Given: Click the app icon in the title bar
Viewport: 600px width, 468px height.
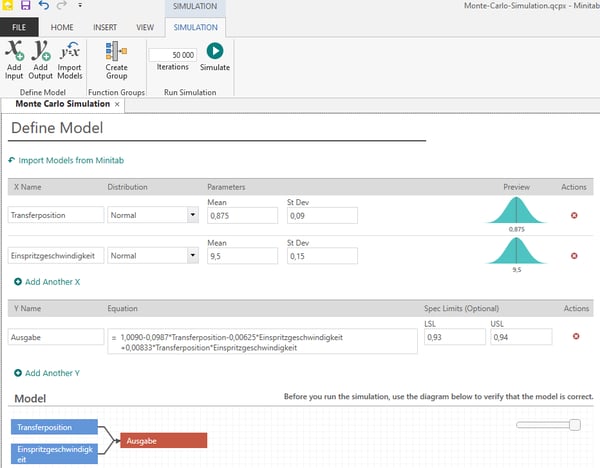Looking at the screenshot, I should click(7, 5).
